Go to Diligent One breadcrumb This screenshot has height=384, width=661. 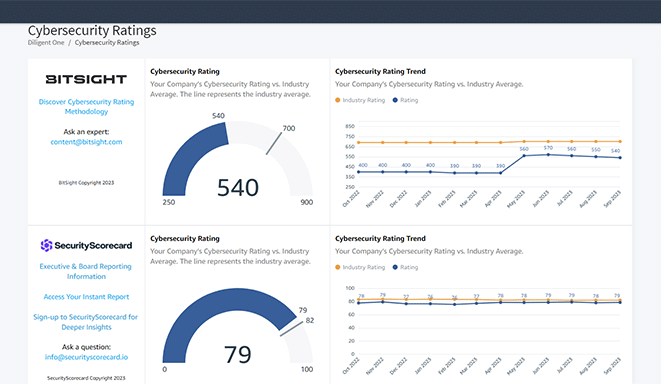[46, 43]
